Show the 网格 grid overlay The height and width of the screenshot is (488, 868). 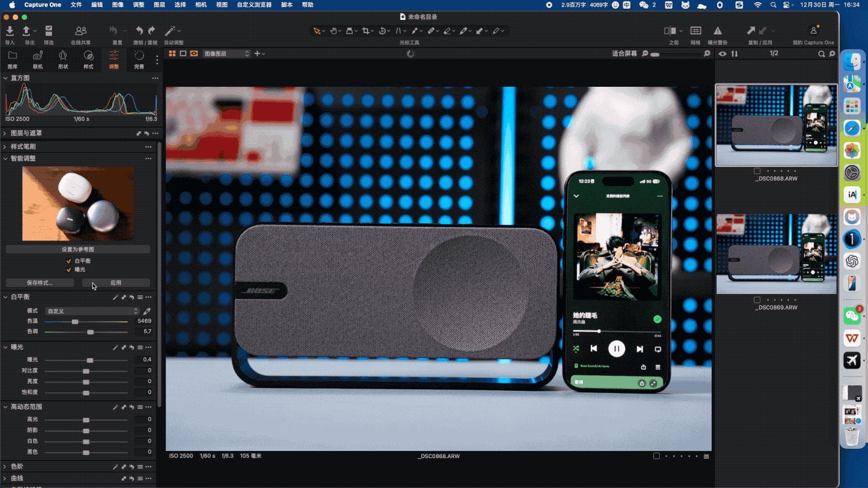(696, 31)
